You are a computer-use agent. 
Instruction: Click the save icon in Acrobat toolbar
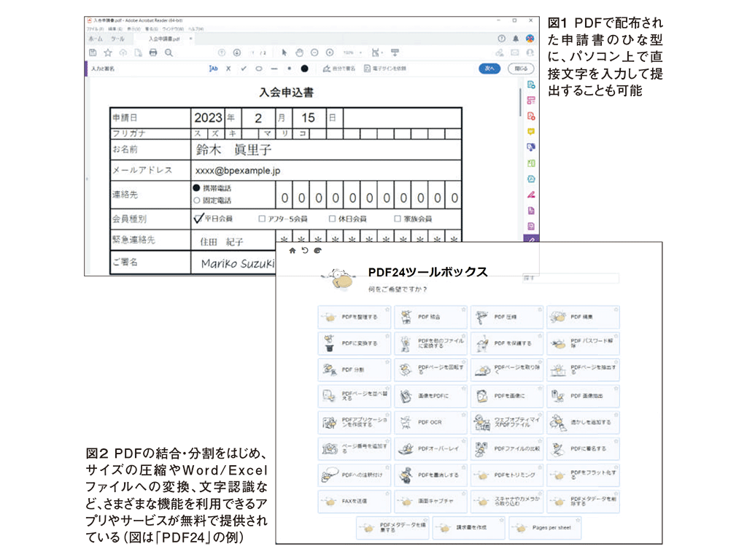tap(93, 52)
